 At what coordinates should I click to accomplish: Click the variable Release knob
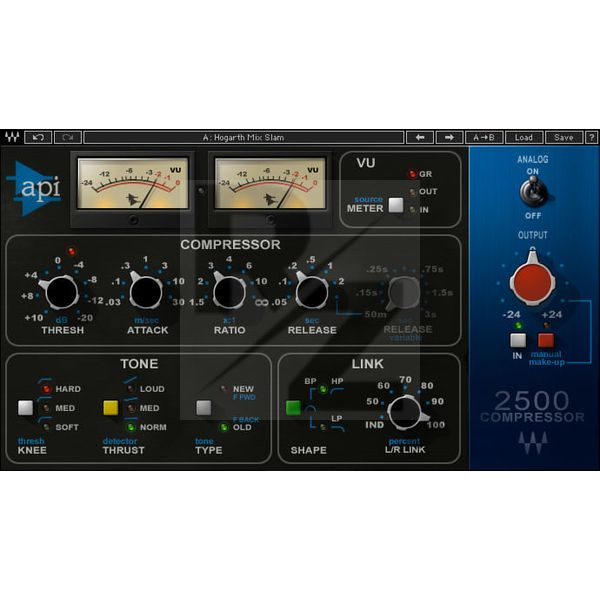tap(403, 293)
